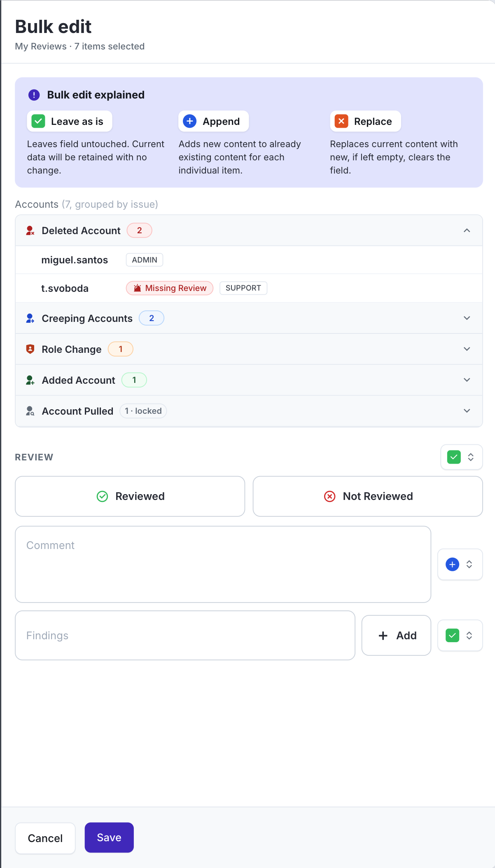Select the Reviewed option
Viewport: 495px width, 868px height.
pyautogui.click(x=130, y=497)
